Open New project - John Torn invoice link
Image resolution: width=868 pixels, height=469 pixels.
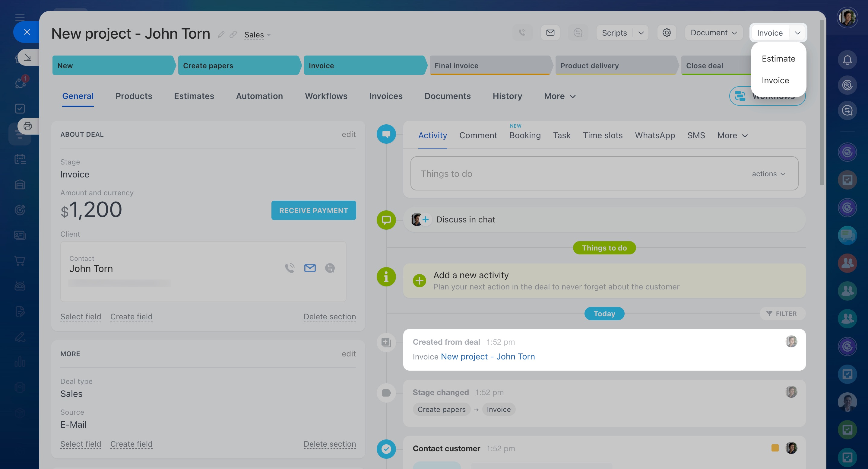click(x=488, y=356)
